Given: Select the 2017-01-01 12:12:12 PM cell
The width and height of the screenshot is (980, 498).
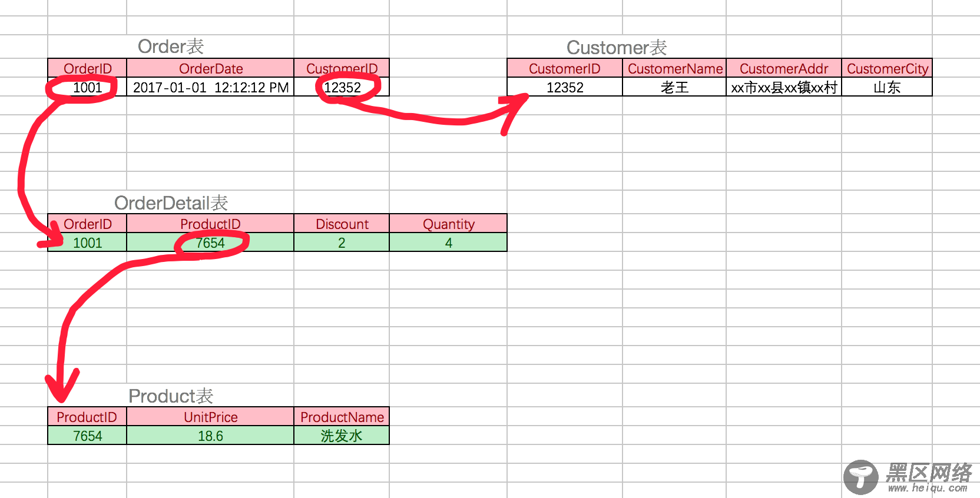Looking at the screenshot, I should (210, 87).
